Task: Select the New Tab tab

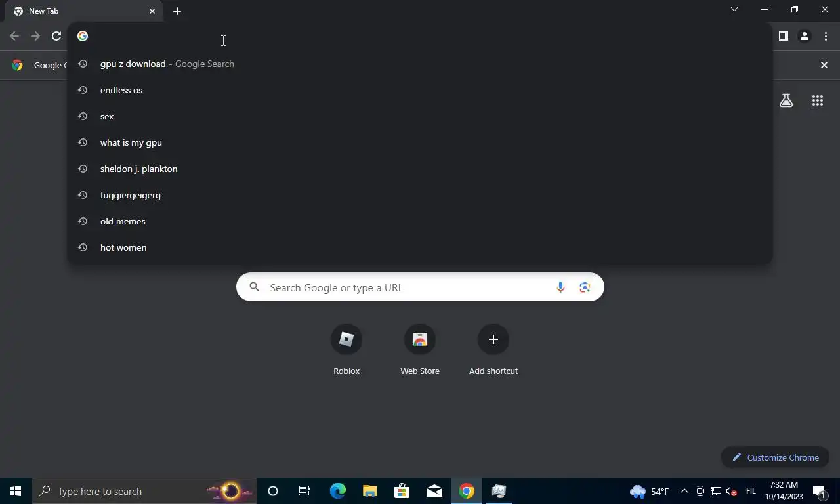Action: (x=84, y=11)
